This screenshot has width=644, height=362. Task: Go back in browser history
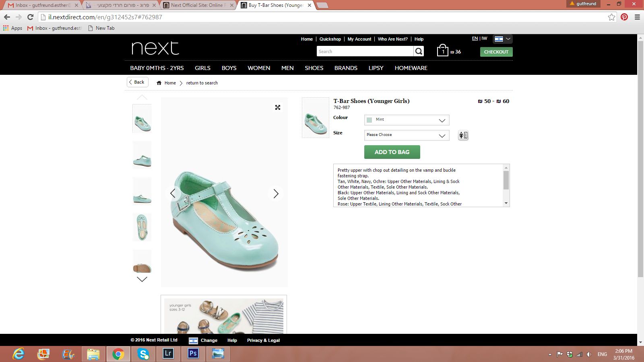coord(7,17)
